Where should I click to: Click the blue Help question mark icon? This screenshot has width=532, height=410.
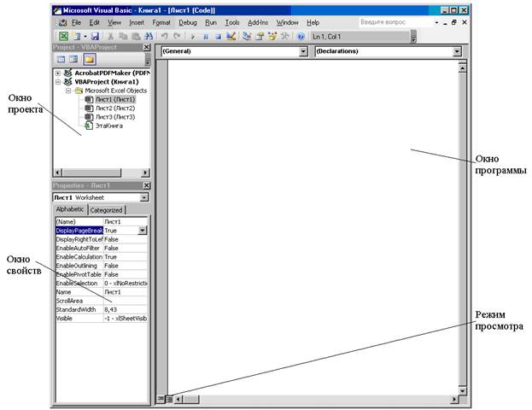301,37
